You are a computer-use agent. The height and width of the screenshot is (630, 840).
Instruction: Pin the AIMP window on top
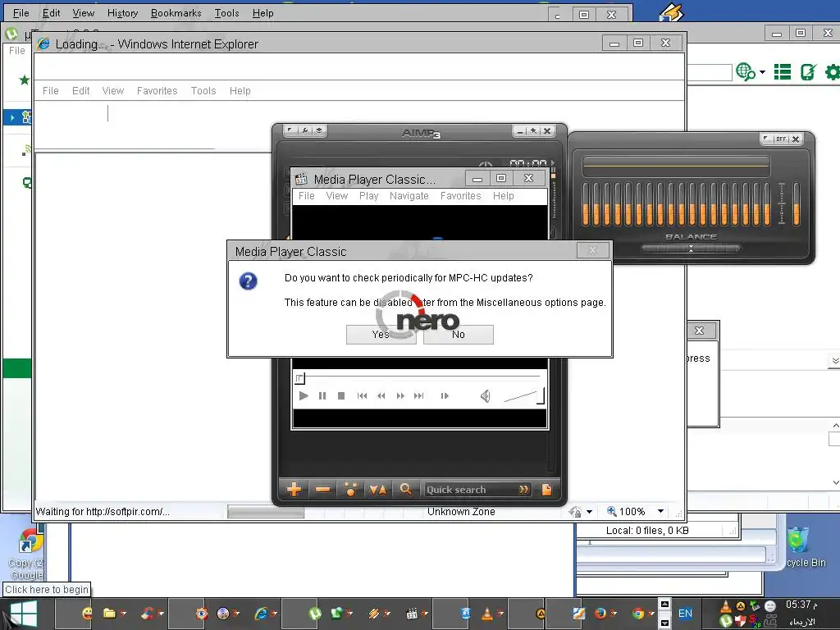click(533, 130)
